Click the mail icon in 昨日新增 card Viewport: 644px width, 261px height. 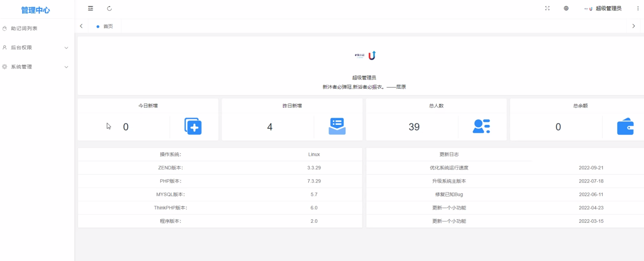pos(337,126)
